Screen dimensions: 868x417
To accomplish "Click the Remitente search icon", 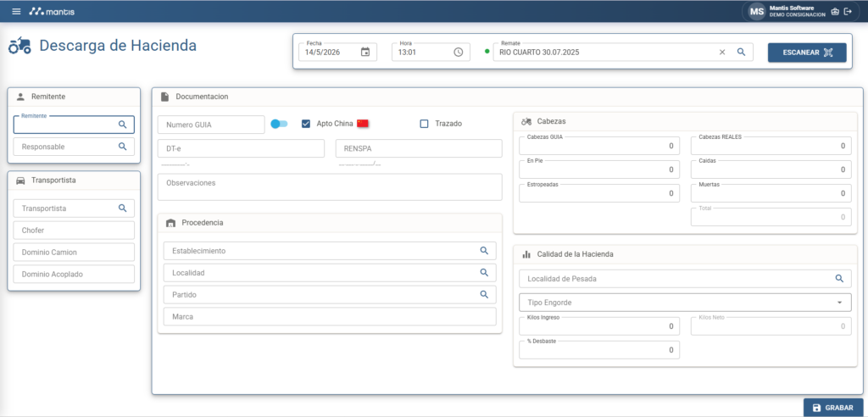I will point(122,125).
